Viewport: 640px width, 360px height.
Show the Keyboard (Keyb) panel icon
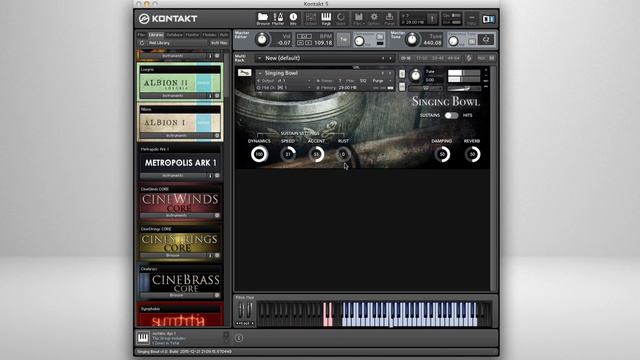(326, 18)
